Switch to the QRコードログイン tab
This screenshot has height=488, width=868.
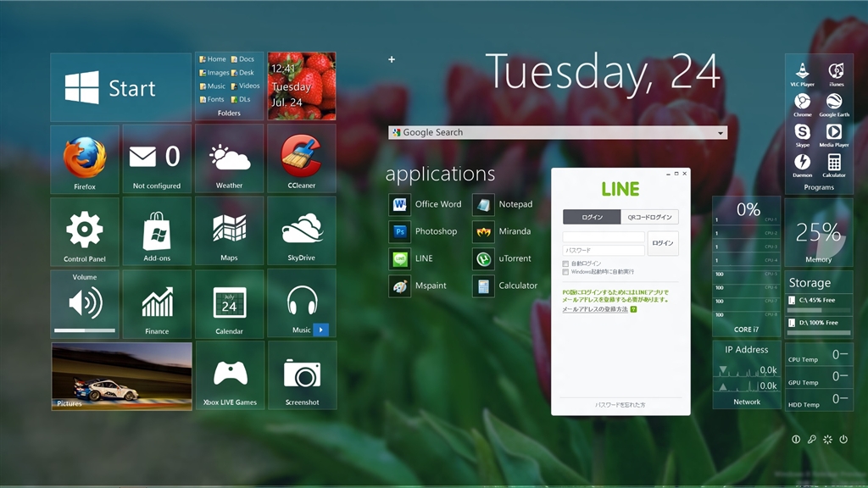(x=649, y=217)
